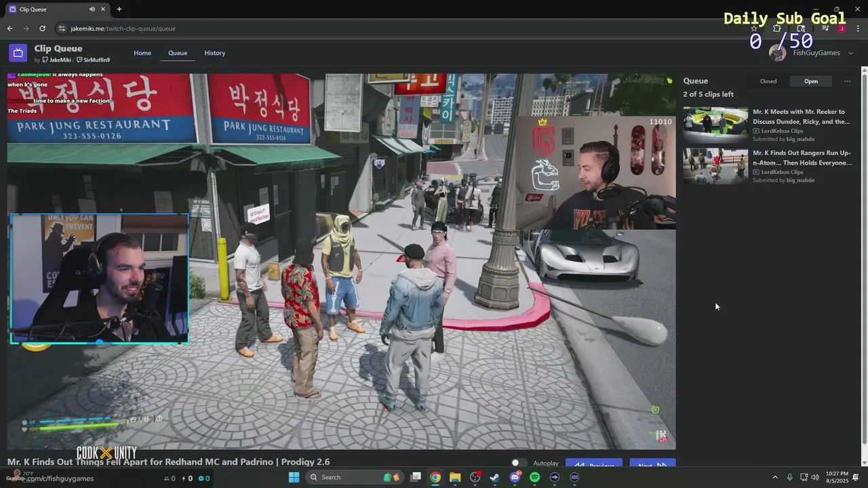This screenshot has height=488, width=868.
Task: Close the Clip Queue browser tab
Action: [x=104, y=9]
